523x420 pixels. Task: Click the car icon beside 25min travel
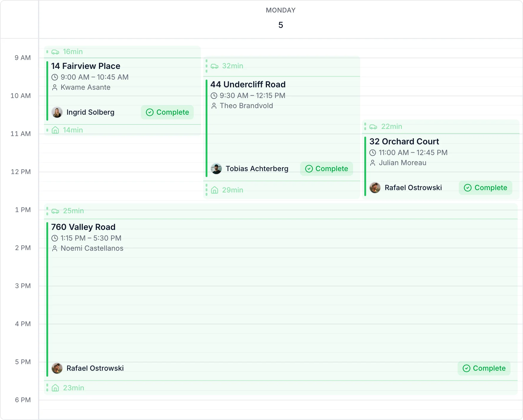(x=55, y=211)
